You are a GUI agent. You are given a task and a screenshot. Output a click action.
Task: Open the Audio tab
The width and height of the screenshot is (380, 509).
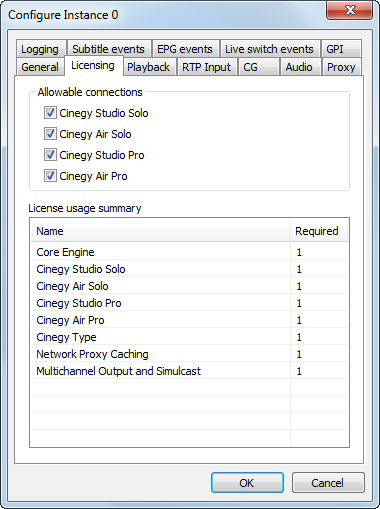(x=300, y=67)
